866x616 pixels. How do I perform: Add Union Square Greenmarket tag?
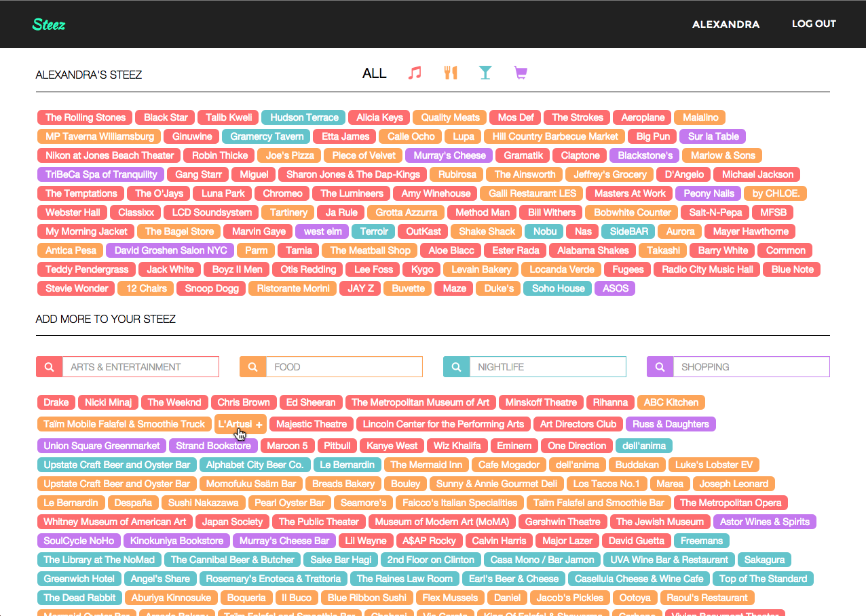point(102,446)
